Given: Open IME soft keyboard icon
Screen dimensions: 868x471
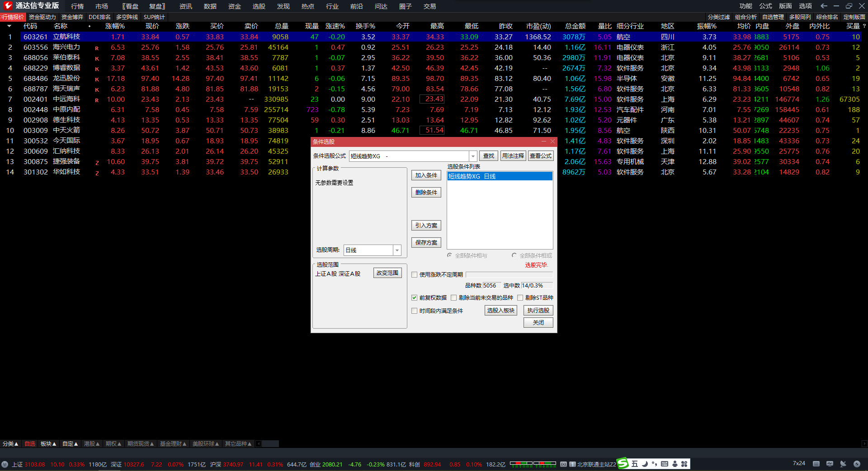Looking at the screenshot, I should click(x=664, y=464).
